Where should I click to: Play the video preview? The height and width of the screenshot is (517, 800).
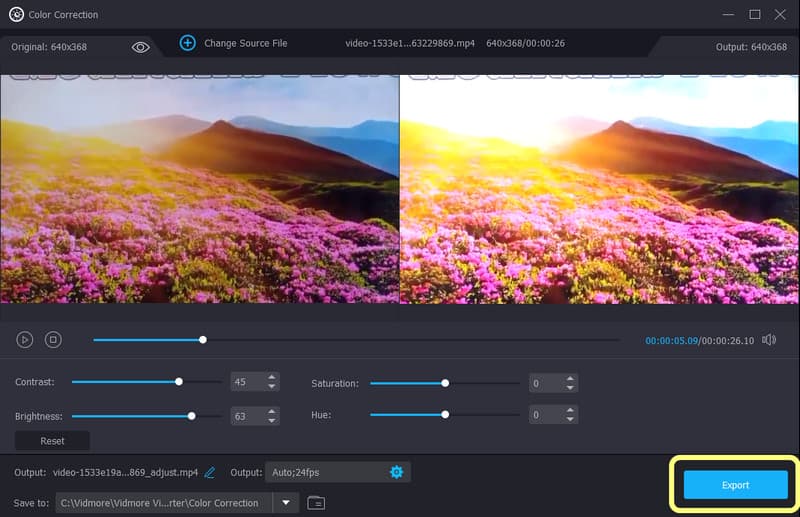tap(25, 340)
